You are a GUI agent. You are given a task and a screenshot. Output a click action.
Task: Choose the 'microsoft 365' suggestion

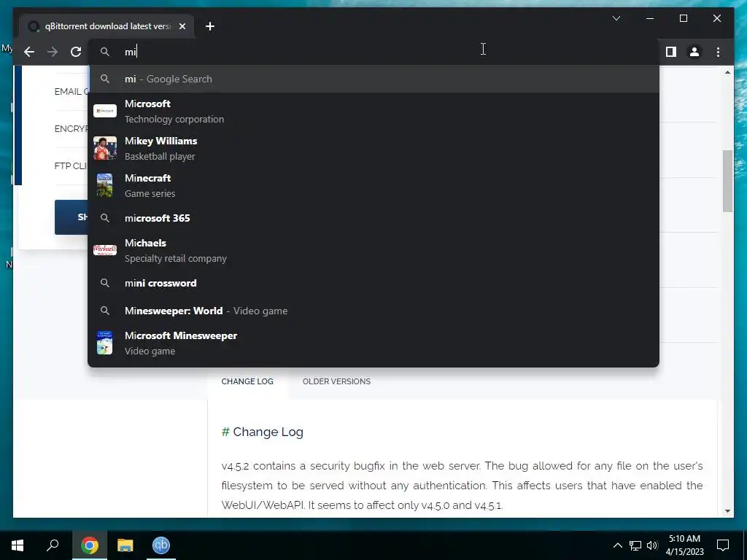(x=373, y=218)
